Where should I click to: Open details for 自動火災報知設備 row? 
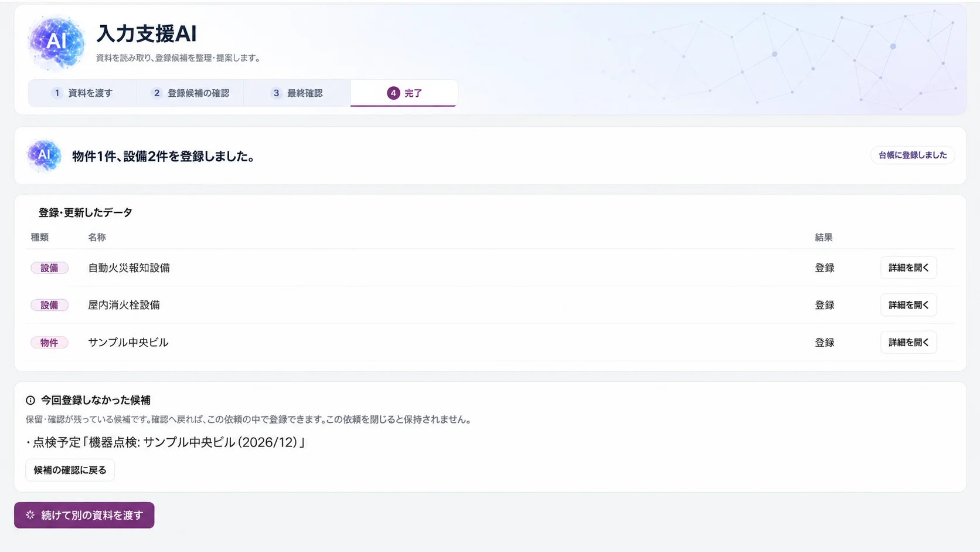pyautogui.click(x=908, y=267)
